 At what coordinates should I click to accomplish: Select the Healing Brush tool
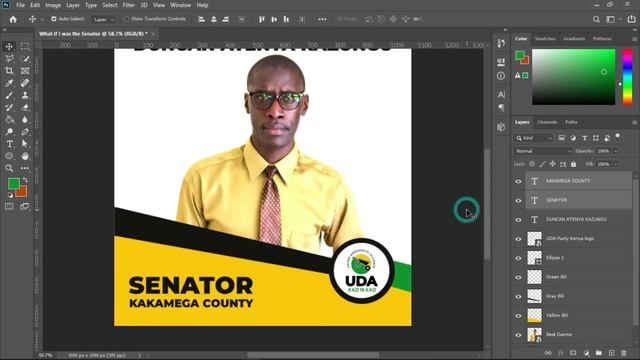(x=25, y=83)
